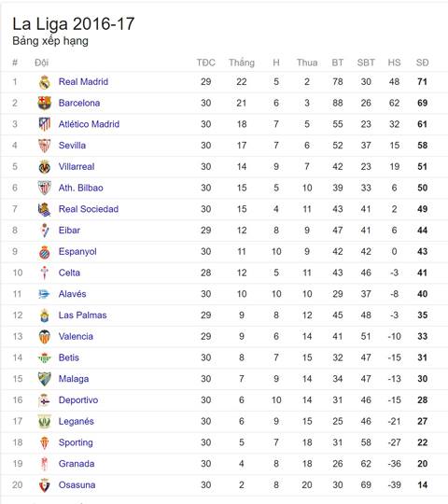
Task: Select the Celta team name
Action: coord(69,273)
